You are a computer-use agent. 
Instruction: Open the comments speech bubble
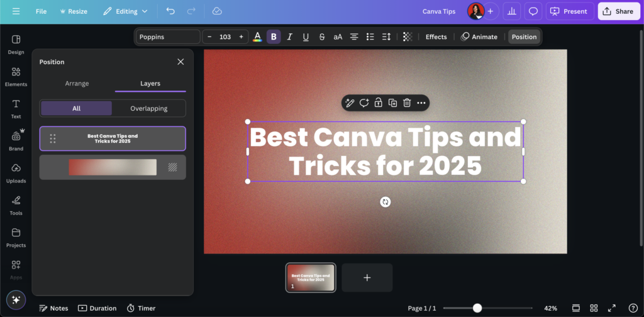tap(533, 11)
